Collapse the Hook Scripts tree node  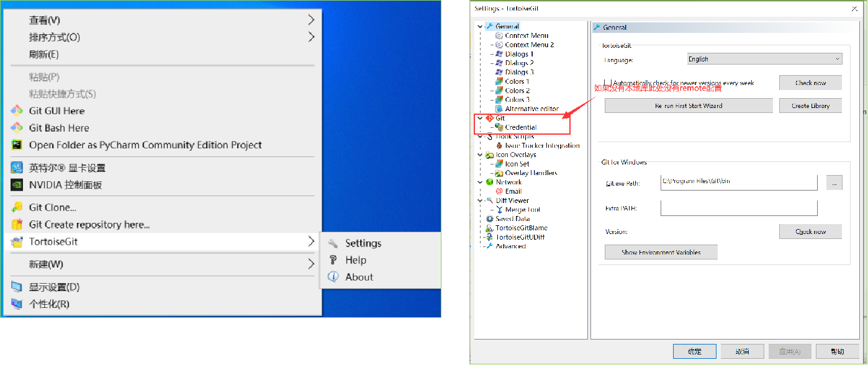point(479,136)
